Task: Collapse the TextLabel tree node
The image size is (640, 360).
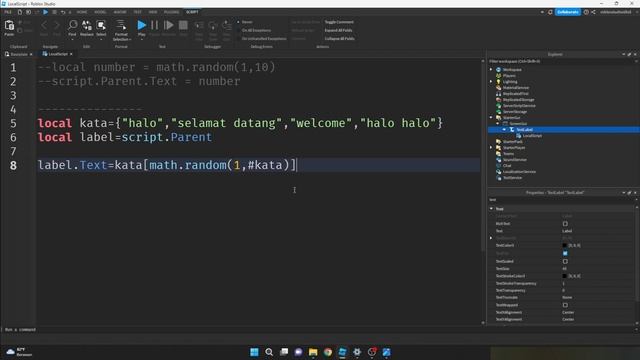Action: 504,130
